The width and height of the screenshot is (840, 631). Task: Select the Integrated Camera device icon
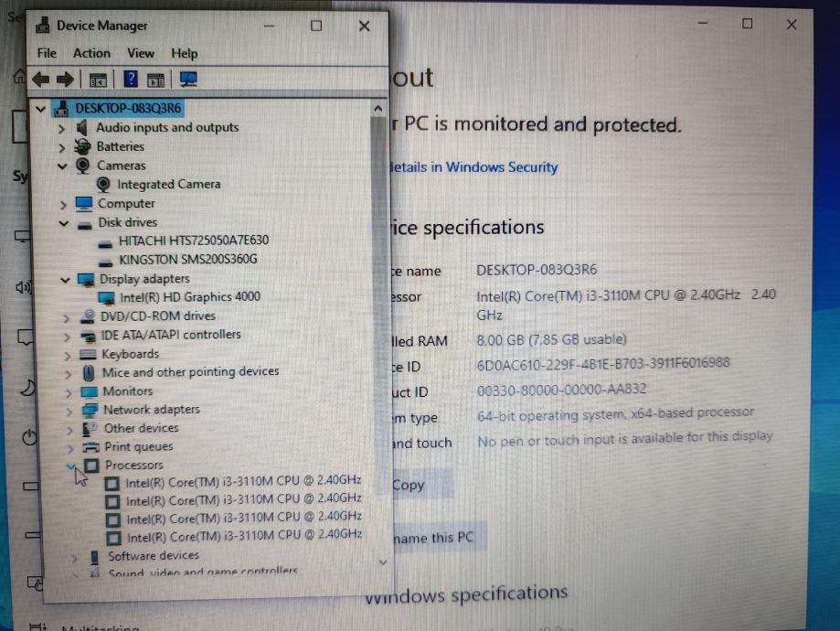[x=103, y=185]
